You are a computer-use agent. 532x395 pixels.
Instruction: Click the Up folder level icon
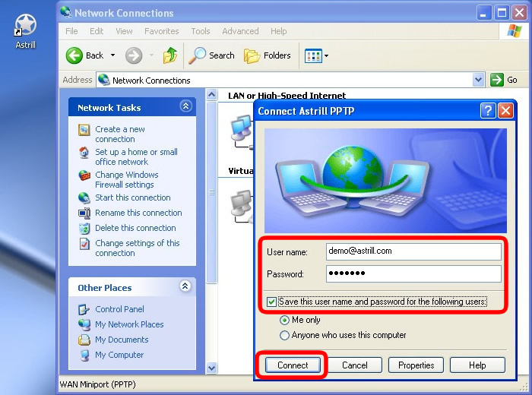pos(170,55)
